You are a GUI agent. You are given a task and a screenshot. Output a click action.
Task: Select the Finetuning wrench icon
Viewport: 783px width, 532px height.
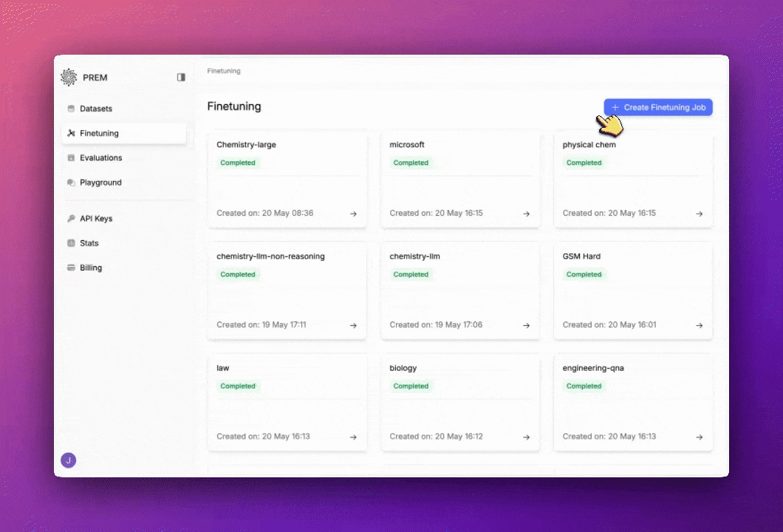pyautogui.click(x=72, y=133)
